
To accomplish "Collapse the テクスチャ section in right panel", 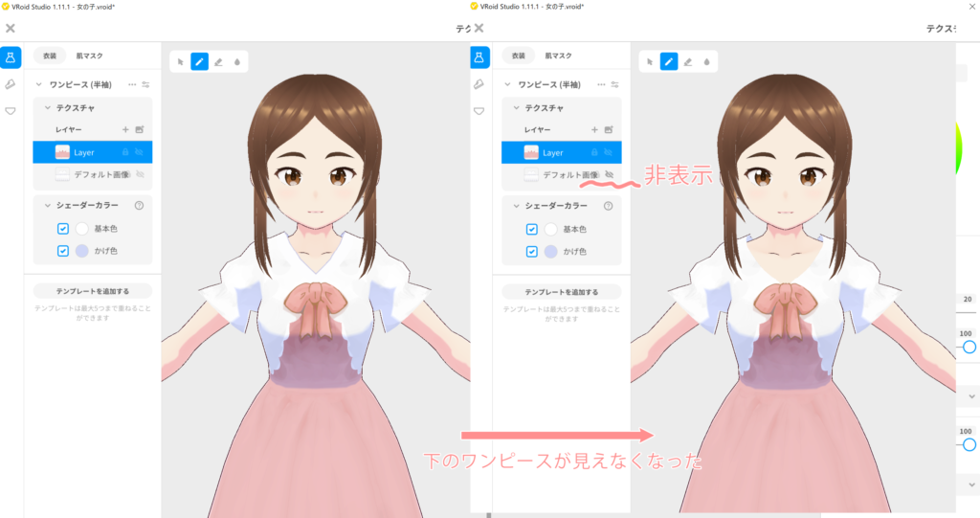I will coord(516,108).
